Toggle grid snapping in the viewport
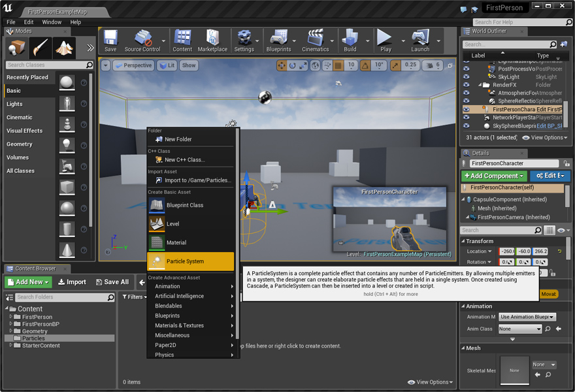575x392 pixels. (x=338, y=65)
